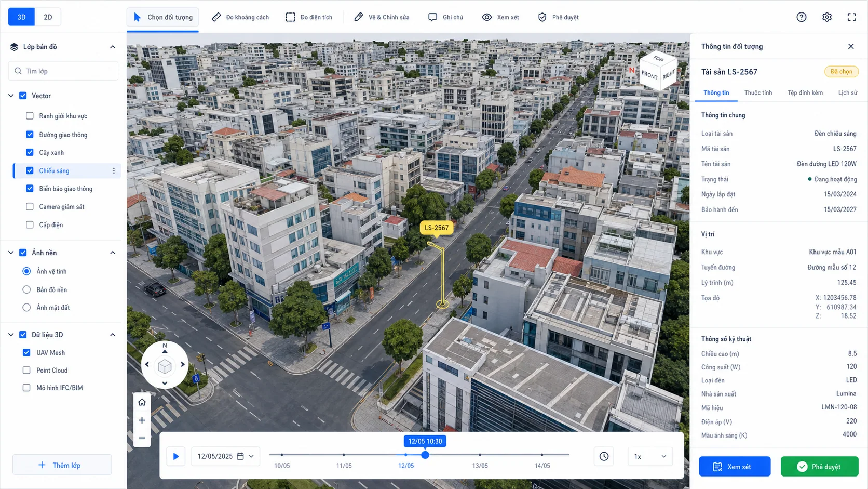Close the Thông tin đối tượng panel
Image resolution: width=868 pixels, height=489 pixels.
point(851,46)
